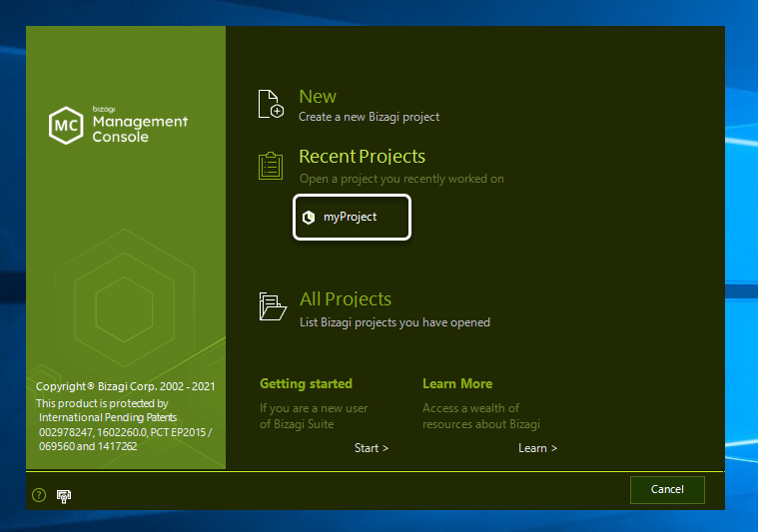758x532 pixels.
Task: Click the Learn More heading
Action: (x=457, y=383)
